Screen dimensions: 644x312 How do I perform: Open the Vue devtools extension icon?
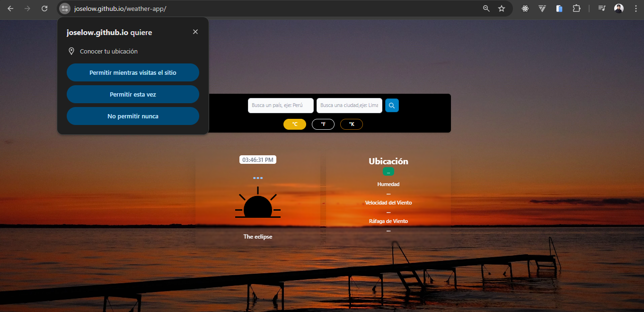tap(542, 9)
